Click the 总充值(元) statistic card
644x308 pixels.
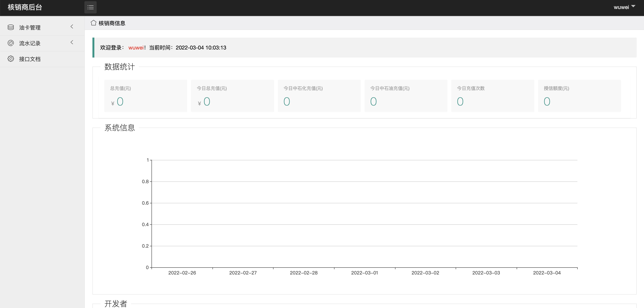point(146,96)
